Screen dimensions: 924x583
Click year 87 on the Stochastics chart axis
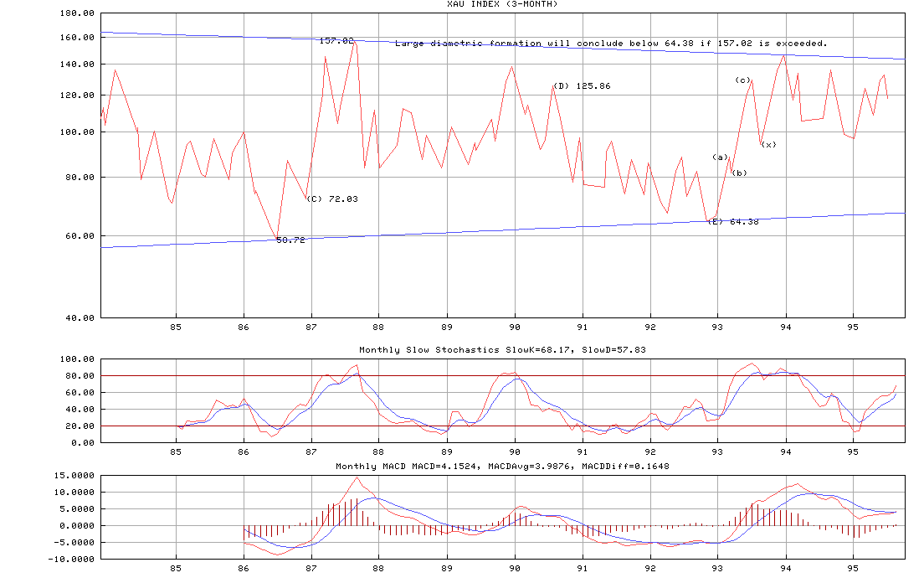pos(311,453)
